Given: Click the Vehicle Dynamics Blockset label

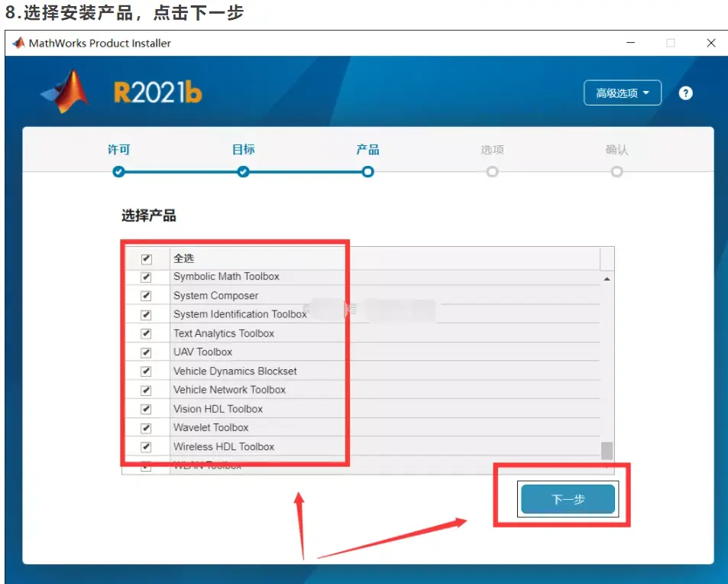Looking at the screenshot, I should [235, 371].
